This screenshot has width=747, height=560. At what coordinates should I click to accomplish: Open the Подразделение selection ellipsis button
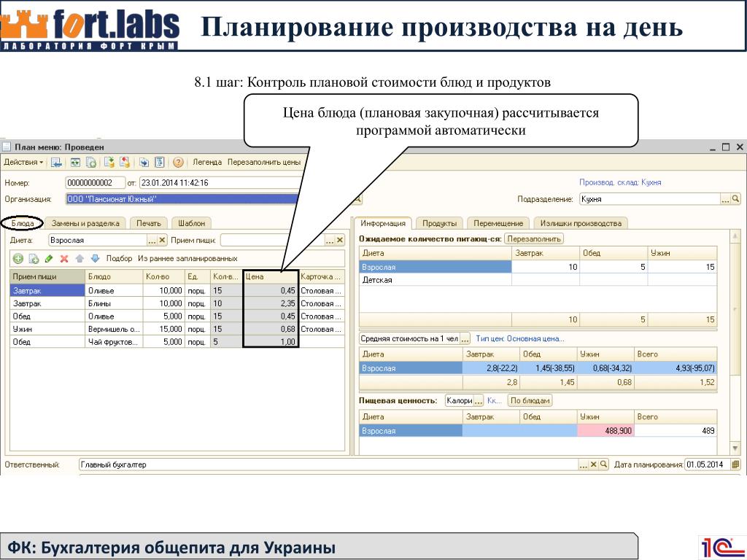coord(725,199)
